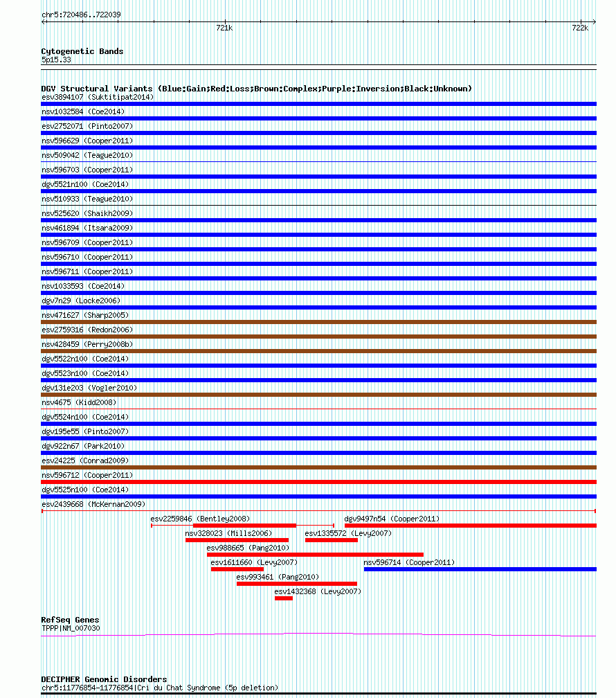The height and width of the screenshot is (698, 616).
Task: Select the nsv1032584 (Coe2014) variant label
Action: [83, 111]
